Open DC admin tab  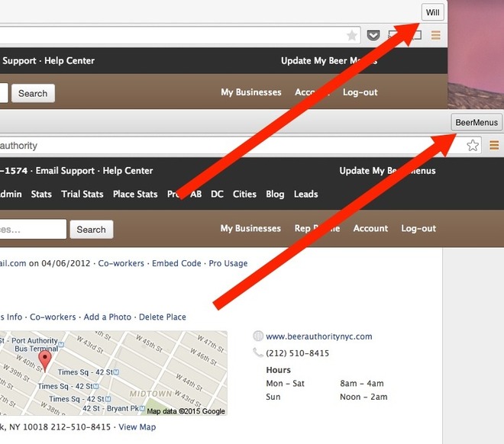(x=217, y=194)
